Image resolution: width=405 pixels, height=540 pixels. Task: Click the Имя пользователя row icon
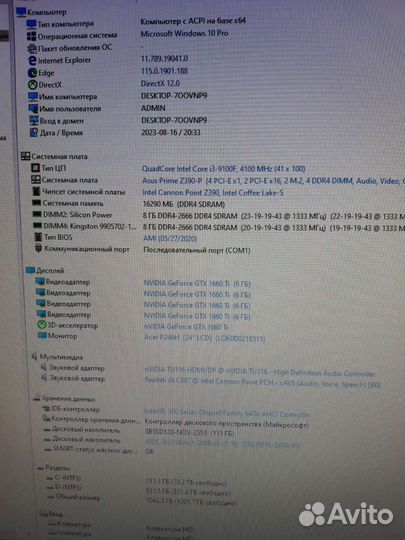tap(33, 108)
